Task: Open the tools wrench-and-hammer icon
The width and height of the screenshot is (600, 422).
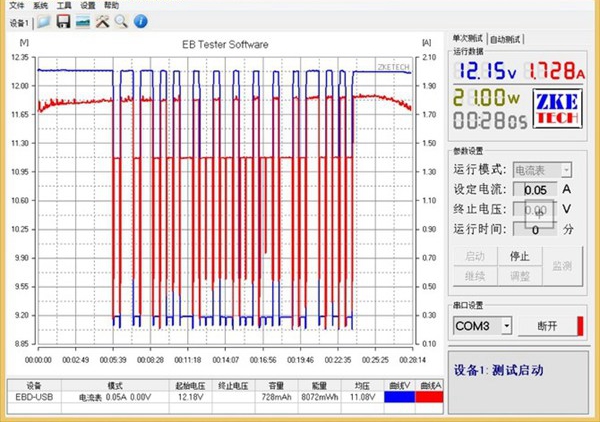Action: pyautogui.click(x=101, y=21)
